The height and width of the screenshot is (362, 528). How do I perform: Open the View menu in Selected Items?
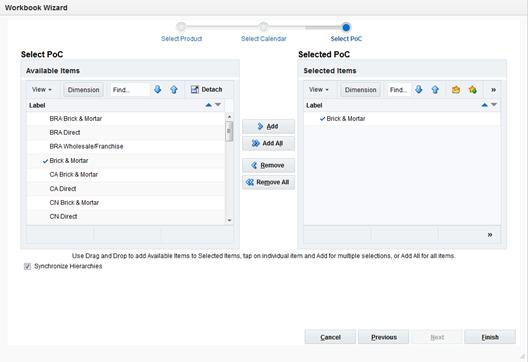[x=319, y=90]
